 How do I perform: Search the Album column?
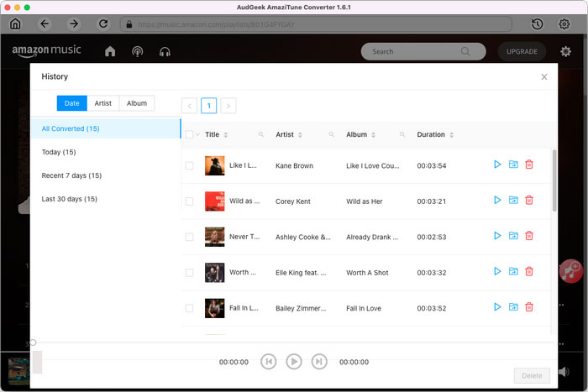(x=402, y=134)
